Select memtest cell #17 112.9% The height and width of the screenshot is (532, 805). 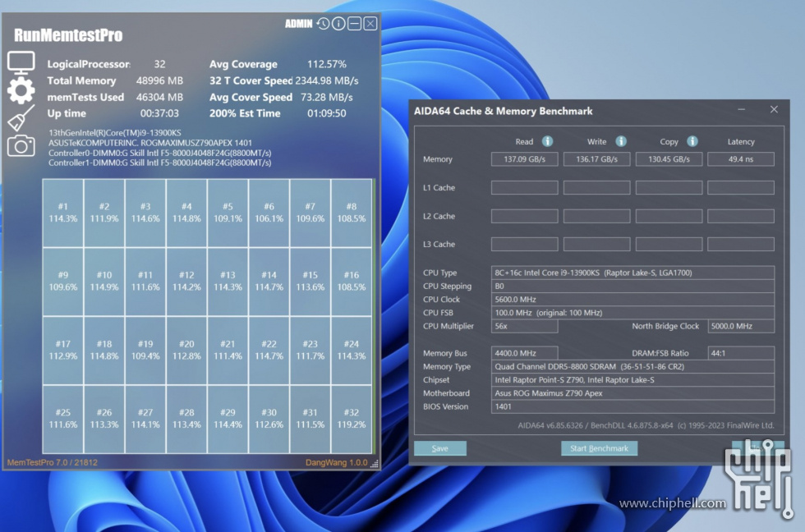coord(63,351)
